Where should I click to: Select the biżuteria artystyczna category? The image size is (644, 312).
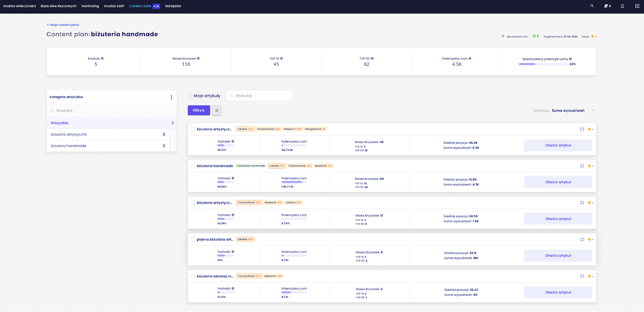pos(108,135)
